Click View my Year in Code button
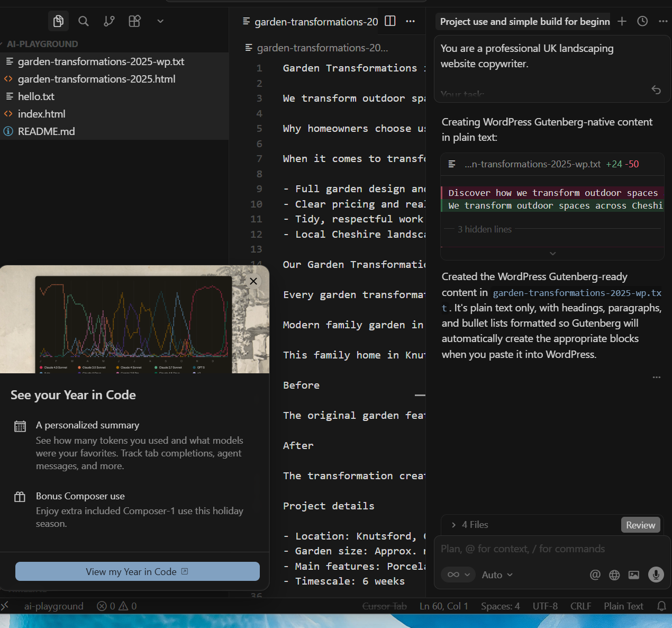This screenshot has width=672, height=628. (x=138, y=571)
